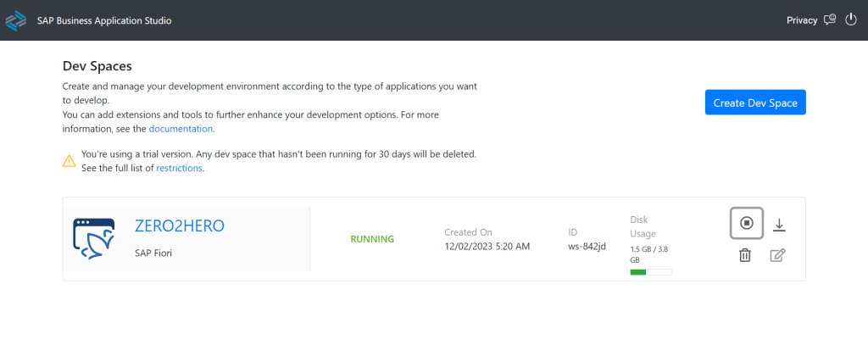Click the SAP Business Application Studio logo
The image size is (868, 345).
pos(16,19)
